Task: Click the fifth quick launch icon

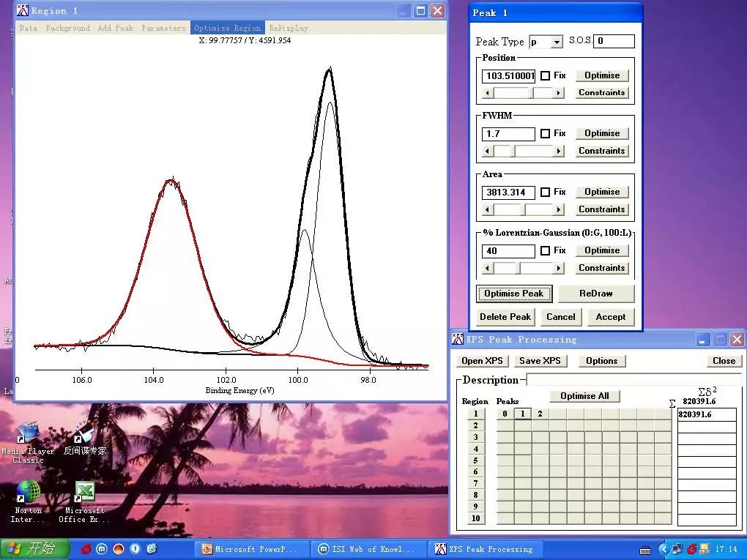Action: click(152, 549)
